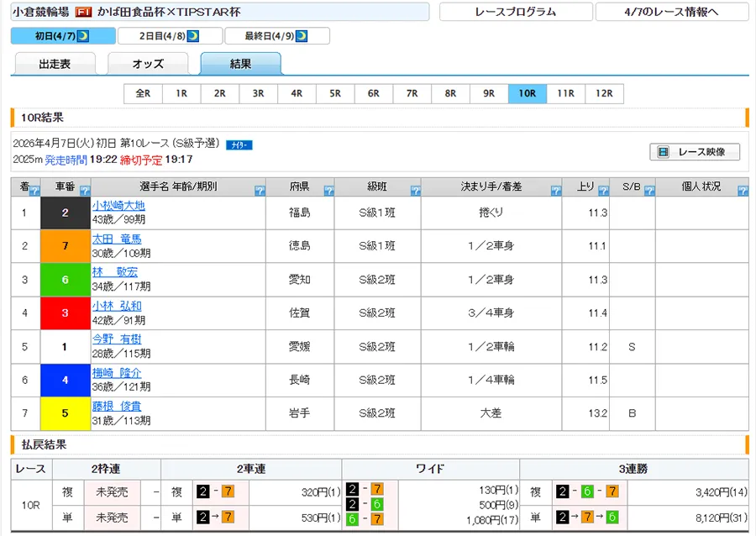756x536 pixels.
Task: Select the 11R race tab
Action: (565, 93)
